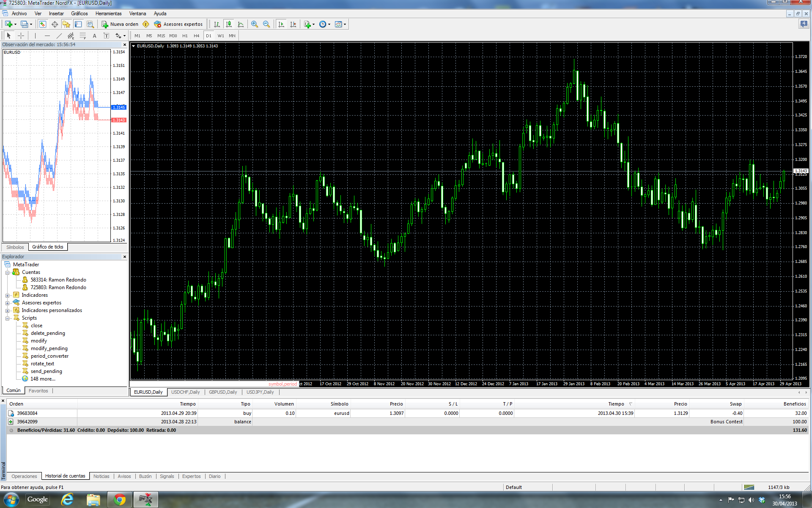Open Google Chrome from the taskbar
Viewport: 812px width, 508px height.
(120, 500)
